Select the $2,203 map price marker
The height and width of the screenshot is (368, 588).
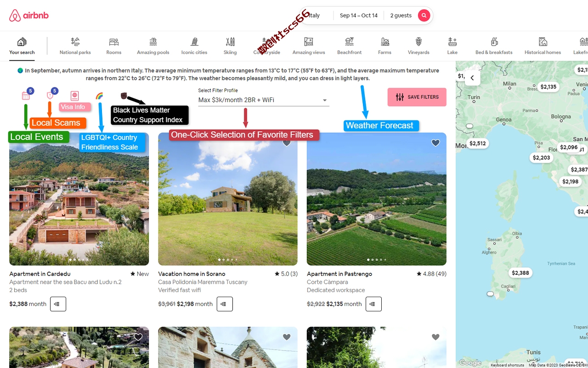pos(542,158)
